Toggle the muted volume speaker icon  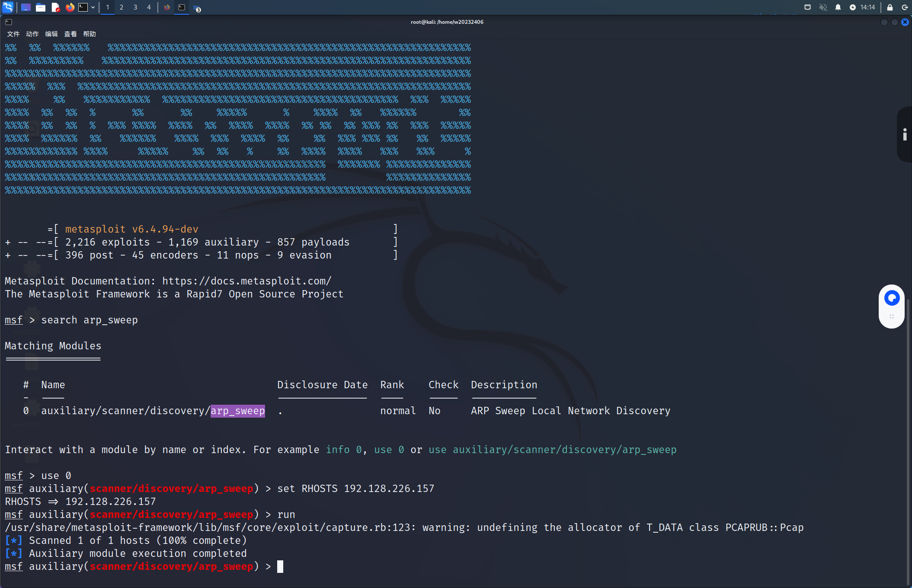823,7
